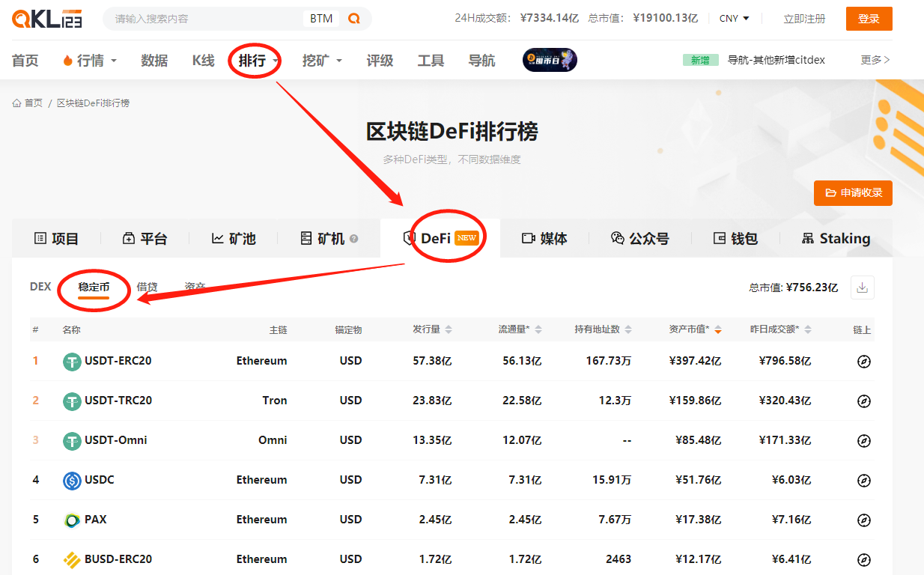924x575 pixels.
Task: Open on-chain compass for USDT-TRC20
Action: coord(864,401)
